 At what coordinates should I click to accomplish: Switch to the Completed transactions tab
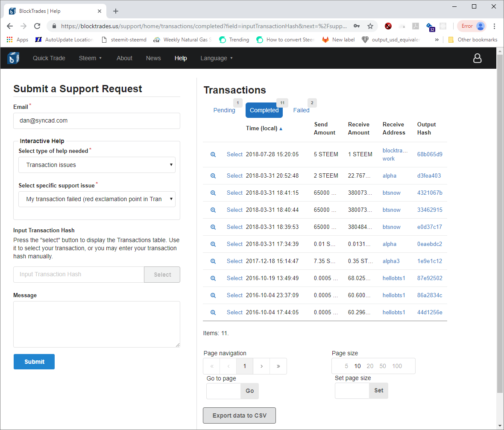pyautogui.click(x=264, y=110)
